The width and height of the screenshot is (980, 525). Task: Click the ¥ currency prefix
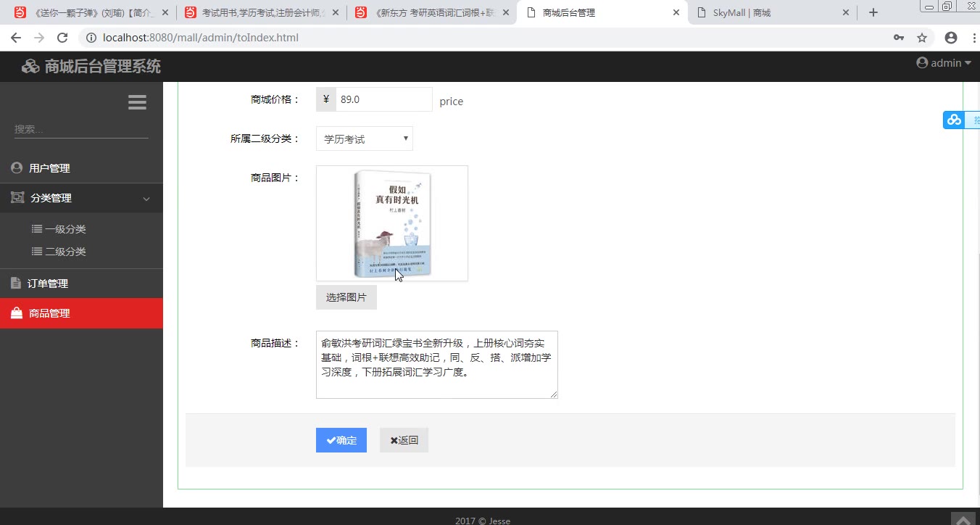(326, 99)
